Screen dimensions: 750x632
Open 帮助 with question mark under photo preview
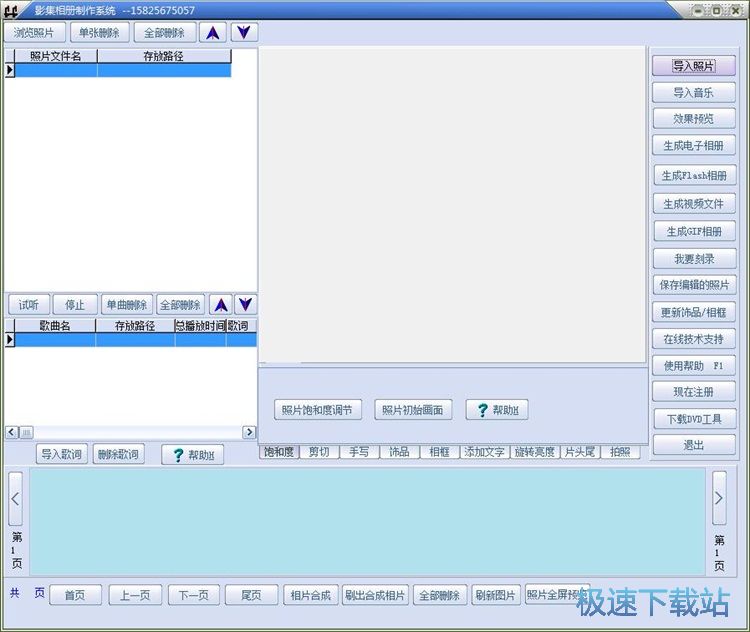497,410
